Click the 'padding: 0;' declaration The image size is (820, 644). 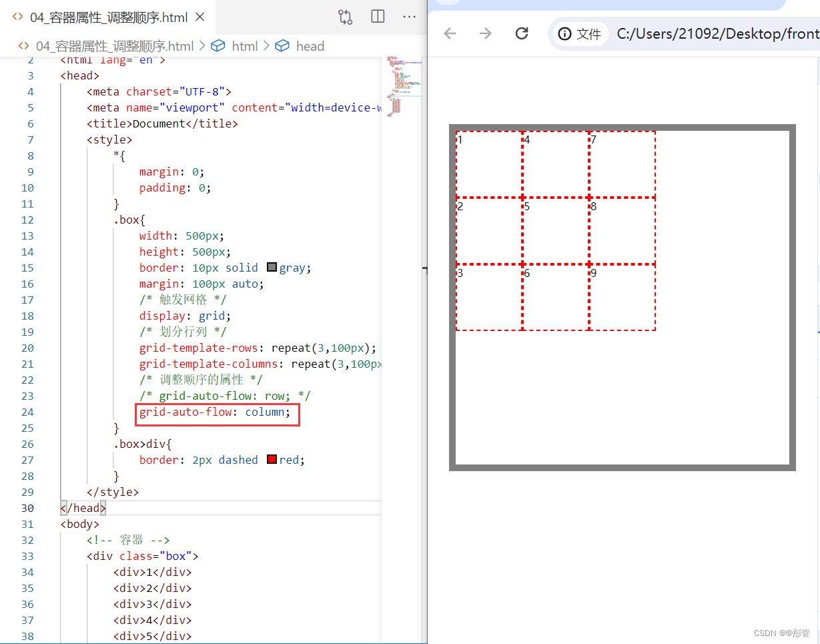pyautogui.click(x=175, y=188)
